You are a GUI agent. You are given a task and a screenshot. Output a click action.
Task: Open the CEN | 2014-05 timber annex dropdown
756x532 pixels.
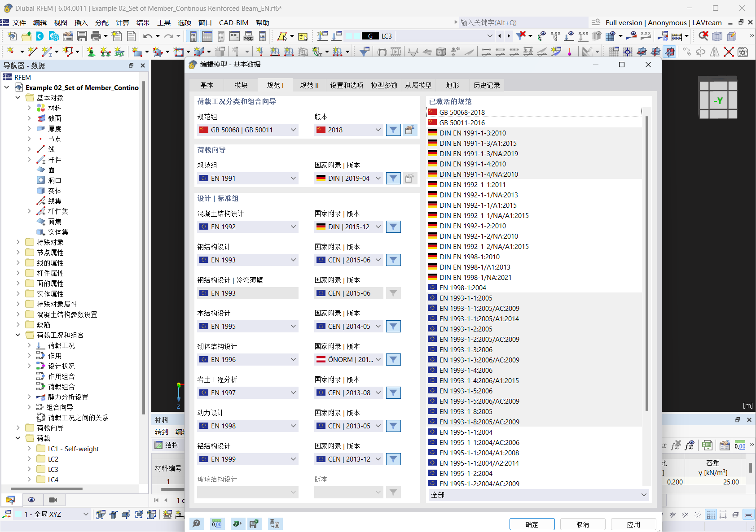click(349, 327)
